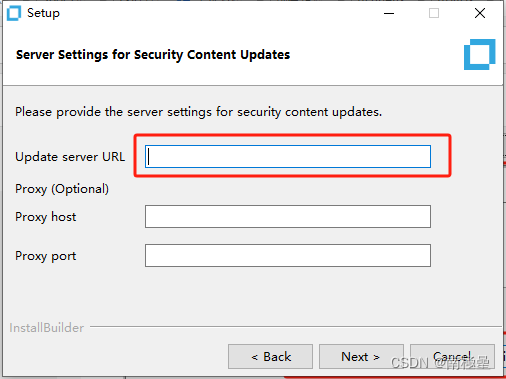The height and width of the screenshot is (379, 506).
Task: Click the Server Settings for Security Content Updates heading
Action: pos(153,55)
